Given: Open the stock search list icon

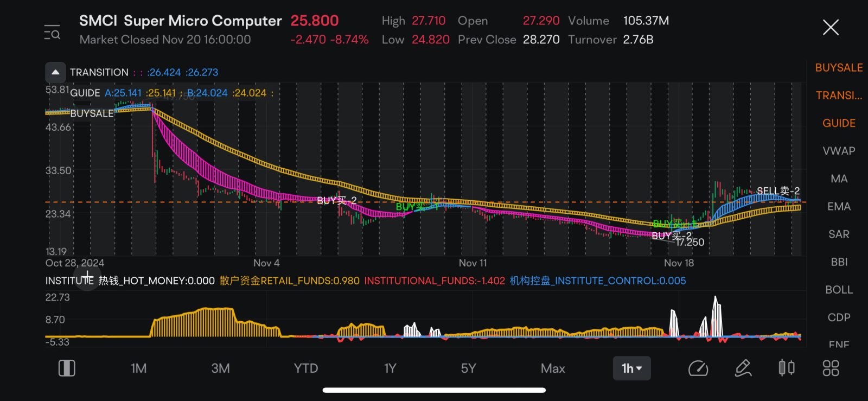Looking at the screenshot, I should click(x=52, y=32).
